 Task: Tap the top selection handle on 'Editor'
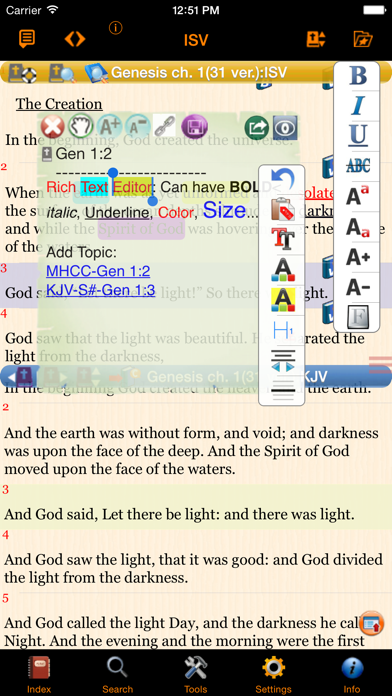click(x=113, y=173)
